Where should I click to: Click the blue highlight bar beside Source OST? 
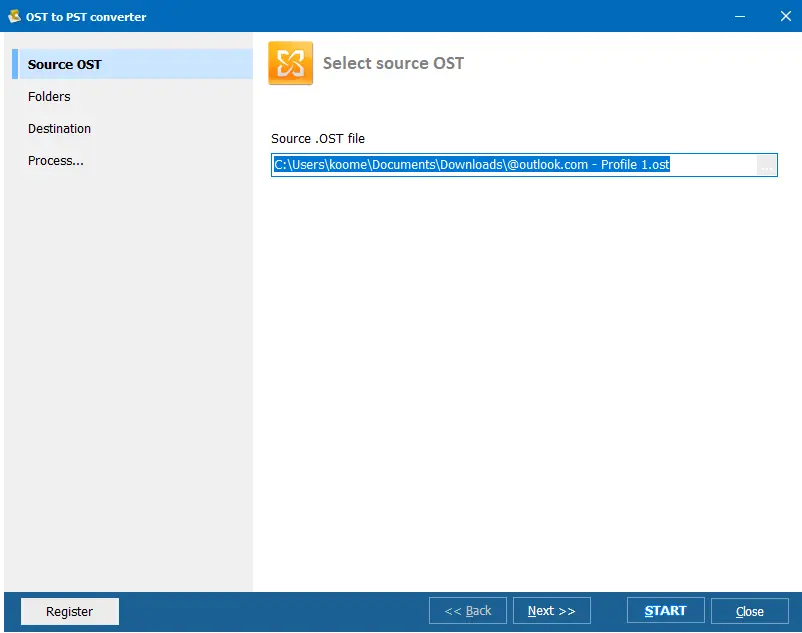click(x=15, y=64)
